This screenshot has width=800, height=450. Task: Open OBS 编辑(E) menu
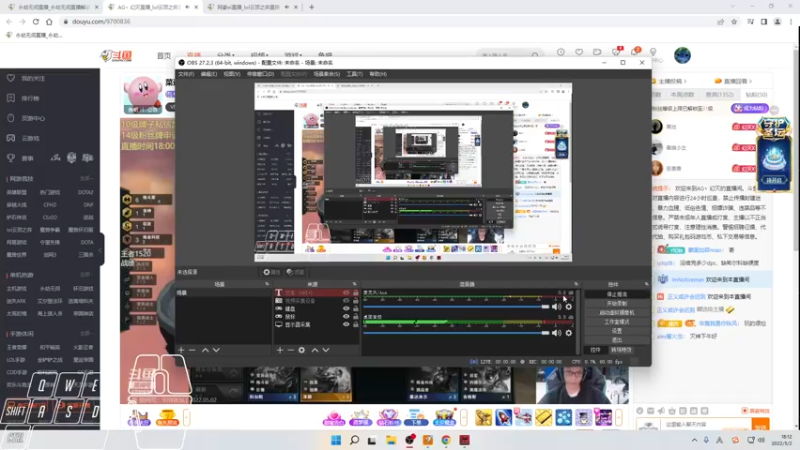pyautogui.click(x=209, y=74)
